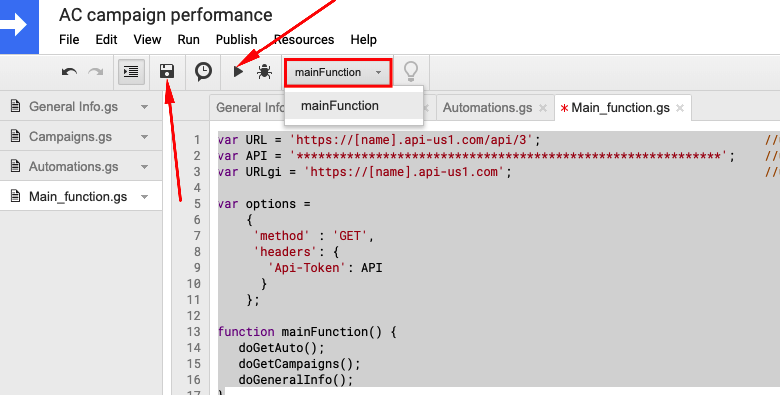Click file icon beside sidebar General Info.gs
Viewport: 780px width, 395px height.
coord(15,106)
